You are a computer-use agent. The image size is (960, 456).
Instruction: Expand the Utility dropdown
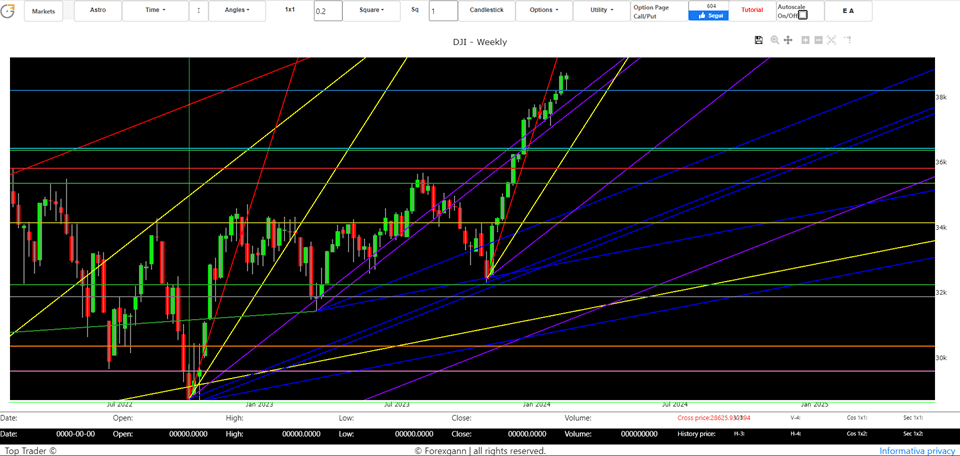(x=601, y=10)
